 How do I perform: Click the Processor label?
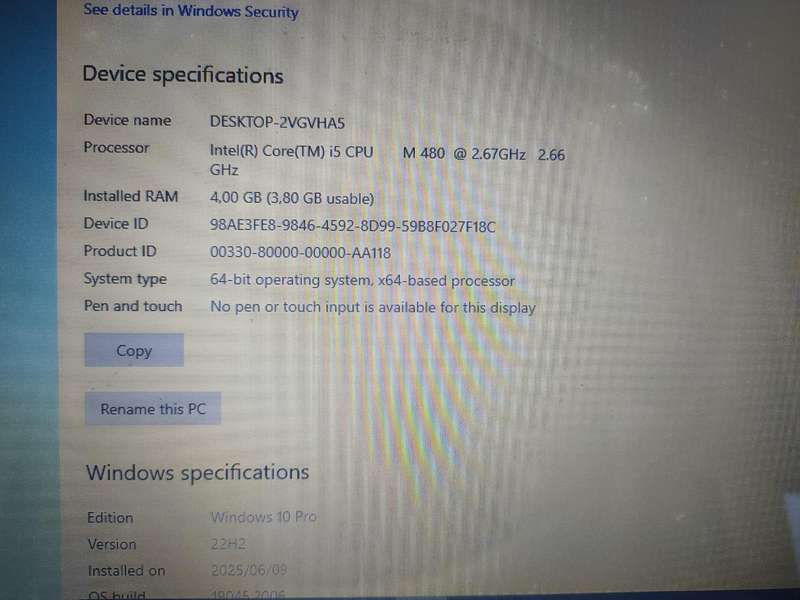coord(116,147)
